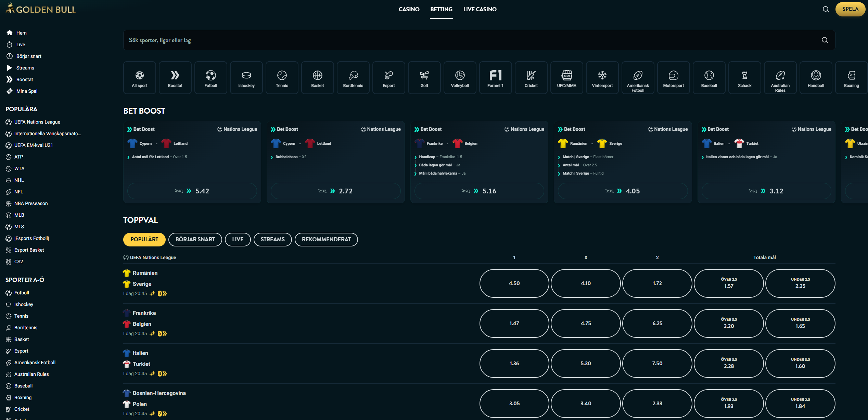The height and width of the screenshot is (420, 868).
Task: Choose the Basket sport tile
Action: 318,78
